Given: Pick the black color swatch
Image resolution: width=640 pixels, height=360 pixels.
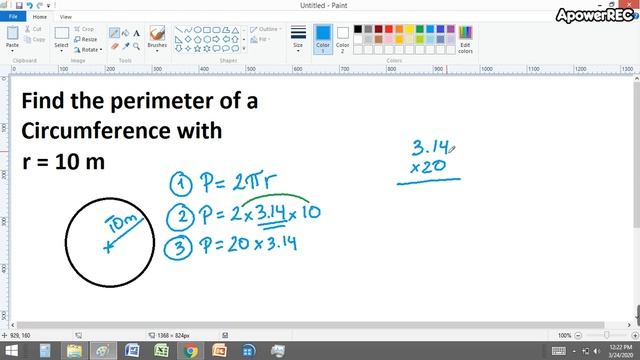Looking at the screenshot, I should click(358, 29).
